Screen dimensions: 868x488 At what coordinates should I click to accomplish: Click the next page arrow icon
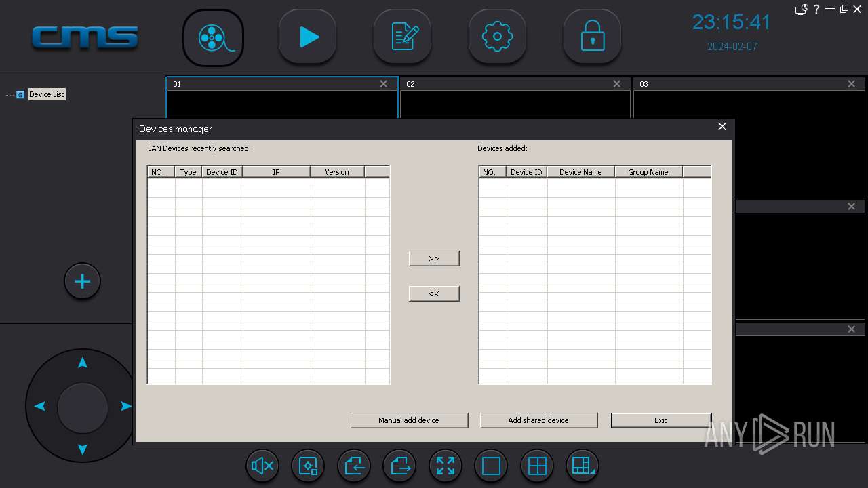400,466
